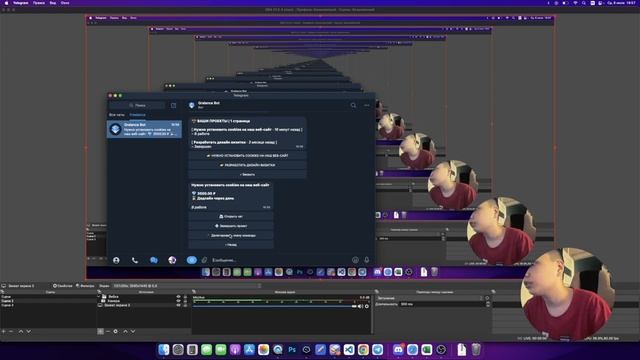Viewport: 640px width, 360px height.
Task: Open Google Chrome from the Dock
Action: [363, 350]
